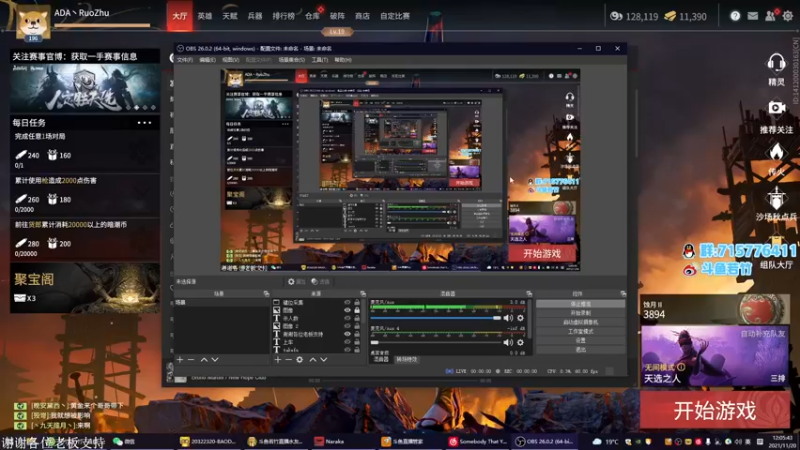This screenshot has width=800, height=450.
Task: Adjust the first microphone volume slider in OBS
Action: pos(436,318)
